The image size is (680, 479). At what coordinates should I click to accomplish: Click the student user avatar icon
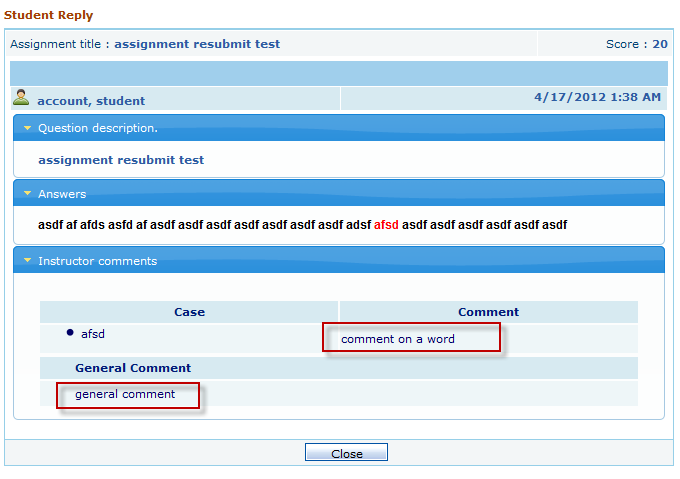click(x=21, y=98)
